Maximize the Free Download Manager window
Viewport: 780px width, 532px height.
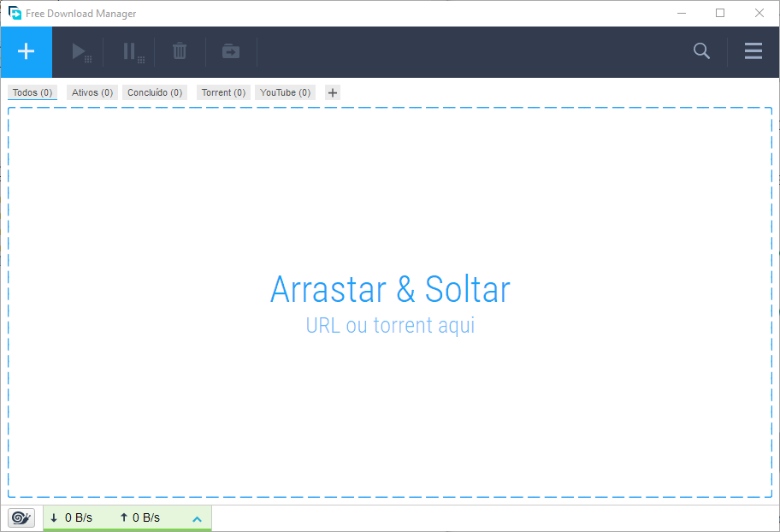click(x=720, y=13)
